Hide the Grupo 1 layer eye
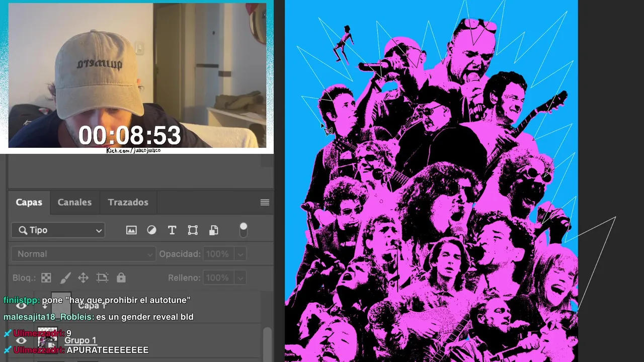This screenshot has height=362, width=644. pos(21,340)
